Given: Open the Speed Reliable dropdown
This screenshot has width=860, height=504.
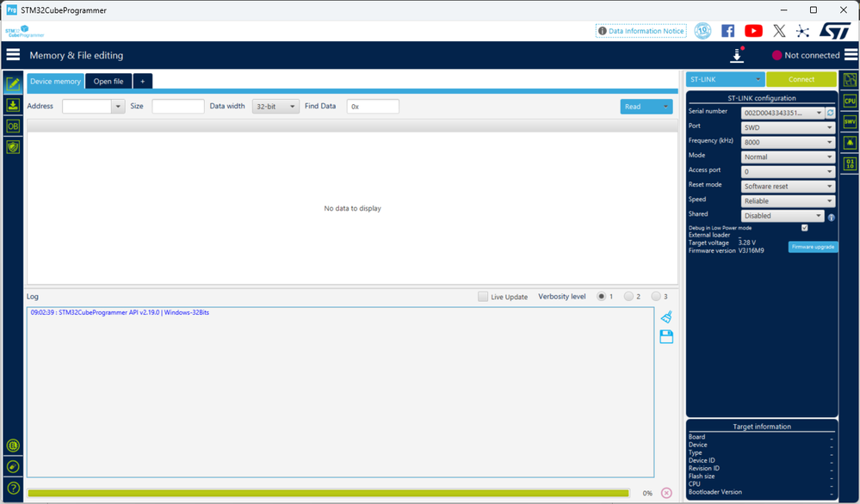Looking at the screenshot, I should 789,201.
